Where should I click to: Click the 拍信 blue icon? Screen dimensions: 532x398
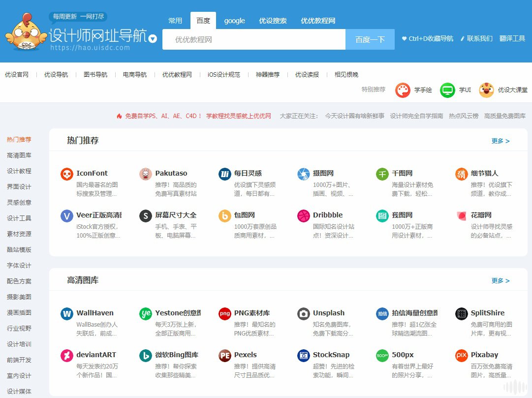[382, 314]
